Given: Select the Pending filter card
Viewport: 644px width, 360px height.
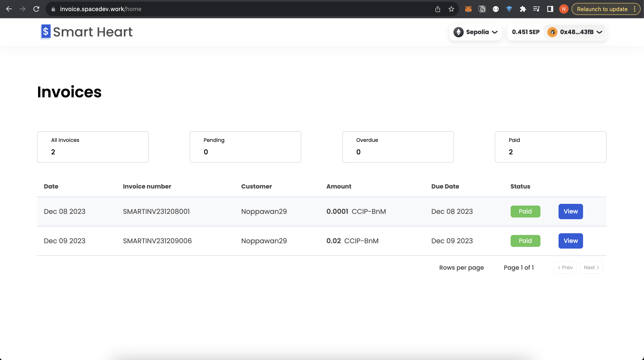Looking at the screenshot, I should (245, 147).
